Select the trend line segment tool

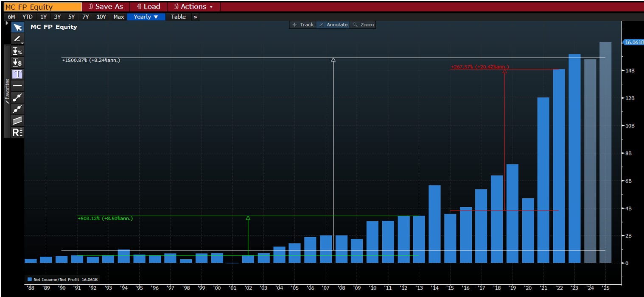tap(17, 97)
